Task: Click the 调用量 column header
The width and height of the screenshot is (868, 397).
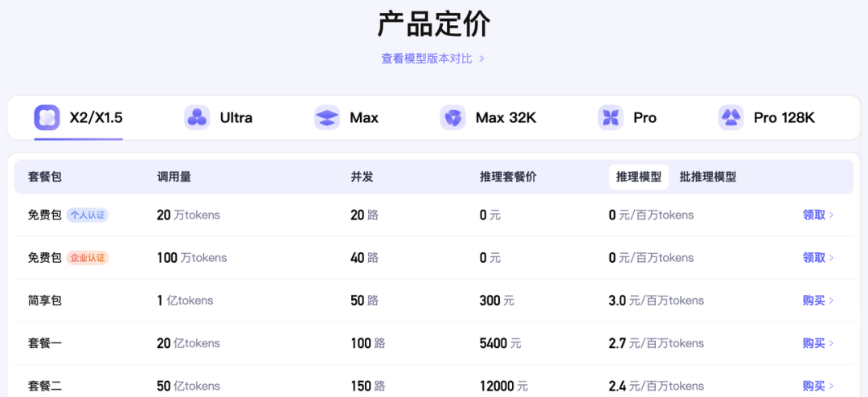Action: (x=174, y=177)
